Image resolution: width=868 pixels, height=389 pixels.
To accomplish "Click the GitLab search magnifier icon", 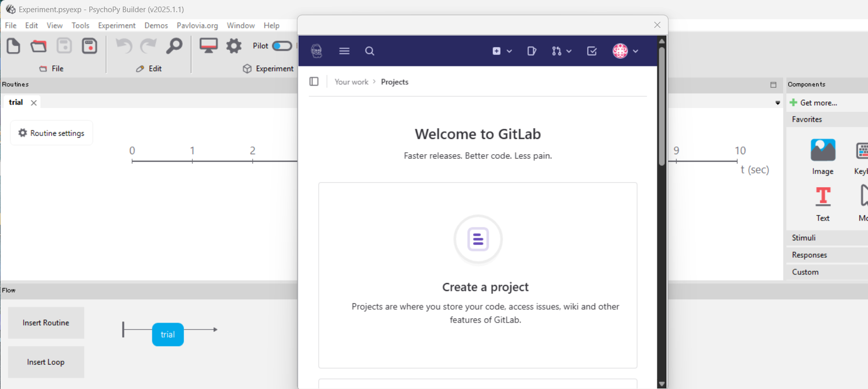I will click(x=370, y=51).
